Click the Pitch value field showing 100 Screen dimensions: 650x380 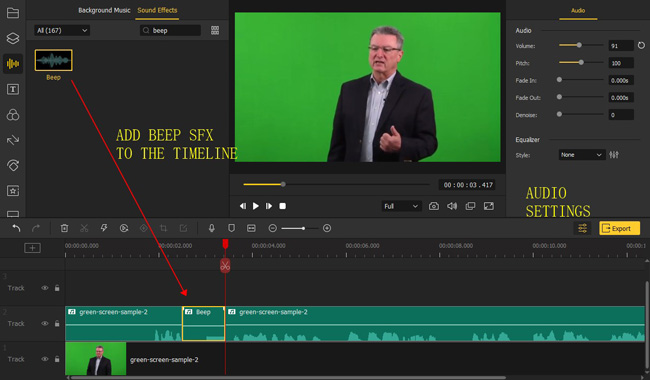(621, 63)
